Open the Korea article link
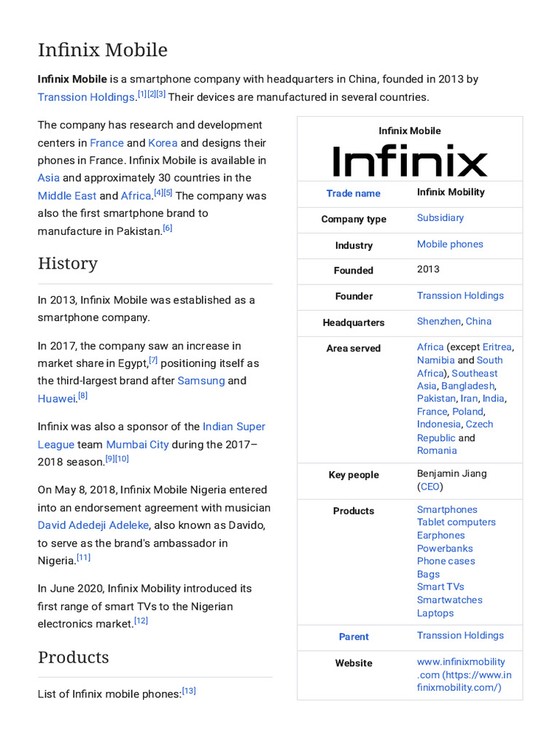 click(163, 143)
